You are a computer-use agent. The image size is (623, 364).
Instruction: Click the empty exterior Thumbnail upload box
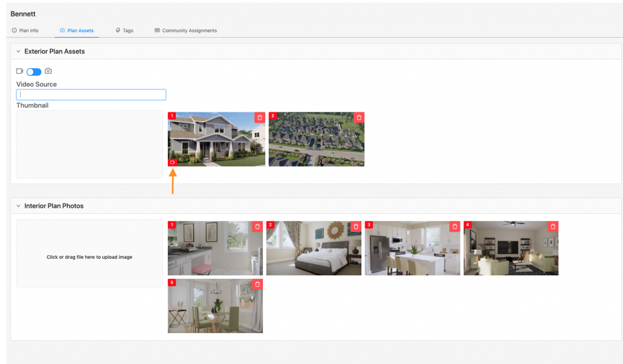89,144
